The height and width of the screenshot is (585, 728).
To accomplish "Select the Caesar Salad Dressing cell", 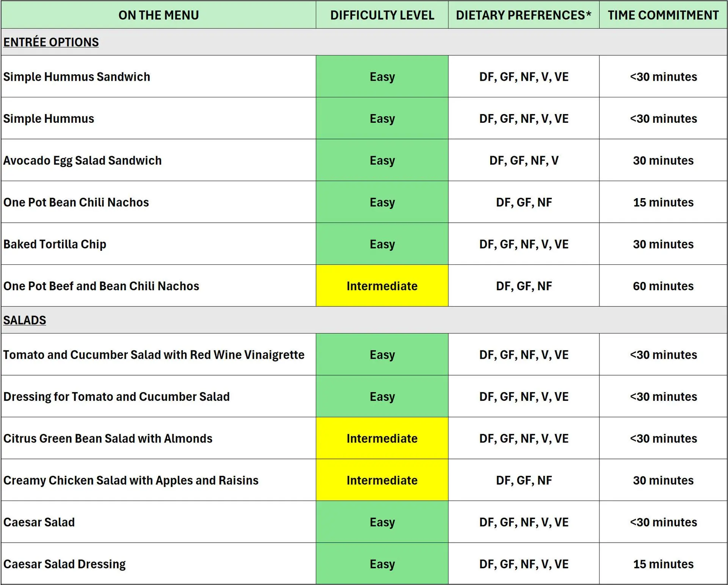I will pos(158,564).
